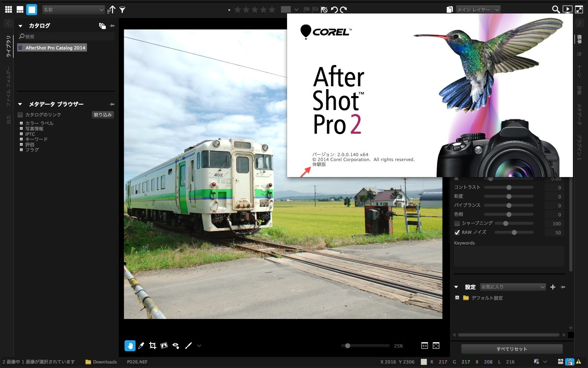Viewport: 588px width, 368px height.
Task: Select the Straighten tool
Action: click(164, 346)
